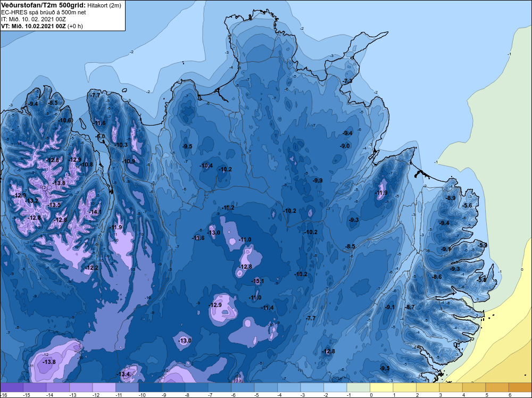Select the legend swatch between 5 and 6
Screen dimensions: 532x398
pyautogui.click(x=497, y=387)
